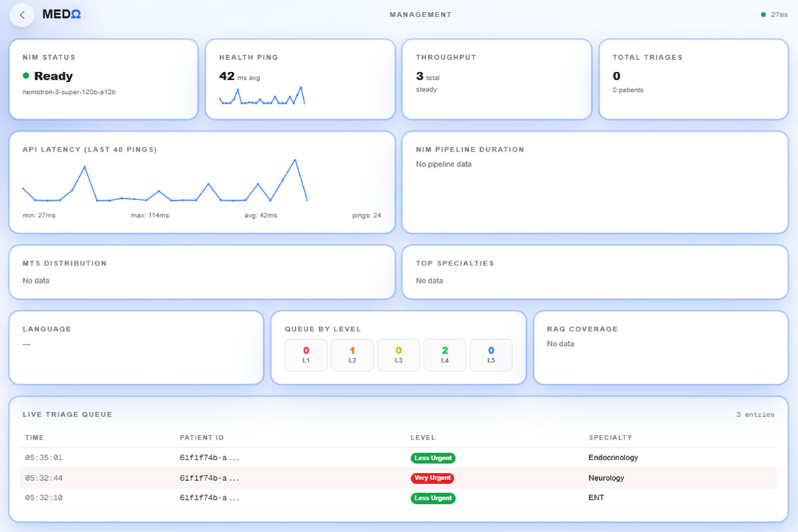Click the Management page title
This screenshot has width=798, height=532.
coord(420,15)
